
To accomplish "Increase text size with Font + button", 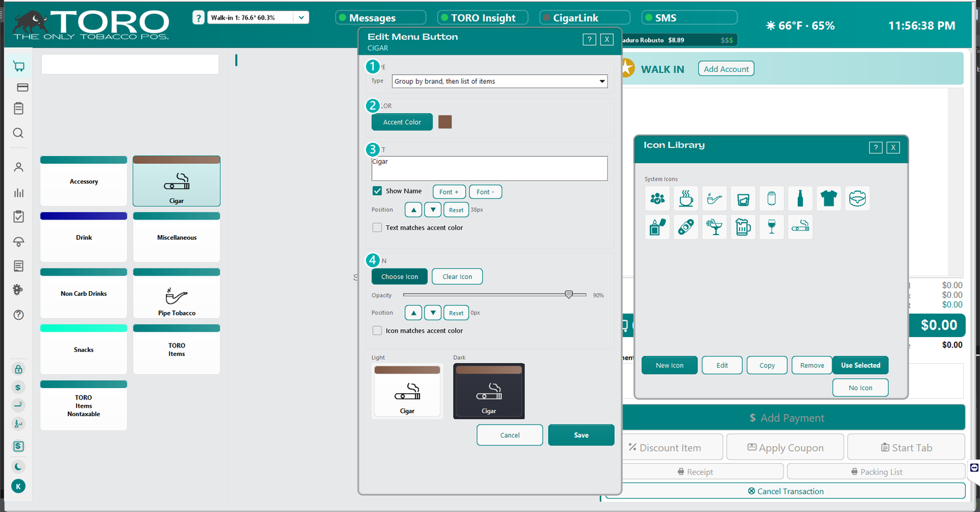I will [449, 192].
